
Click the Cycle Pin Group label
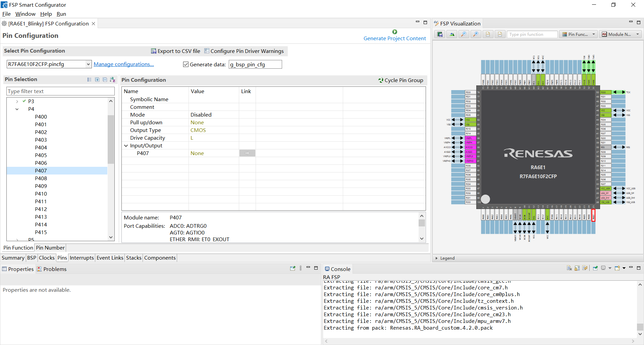point(404,80)
